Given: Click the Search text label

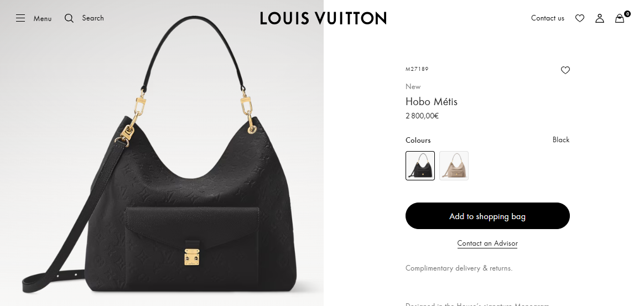Looking at the screenshot, I should click(x=93, y=18).
